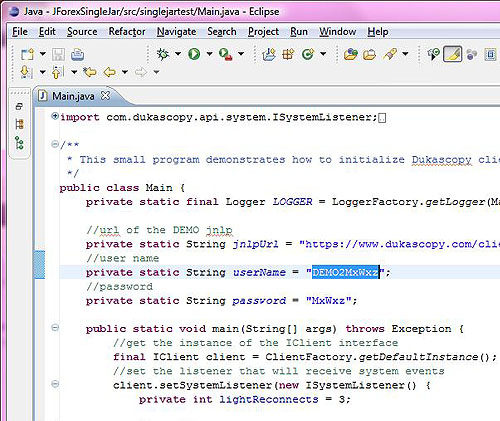Open the Edit menu
This screenshot has width=500, height=421.
click(x=47, y=32)
